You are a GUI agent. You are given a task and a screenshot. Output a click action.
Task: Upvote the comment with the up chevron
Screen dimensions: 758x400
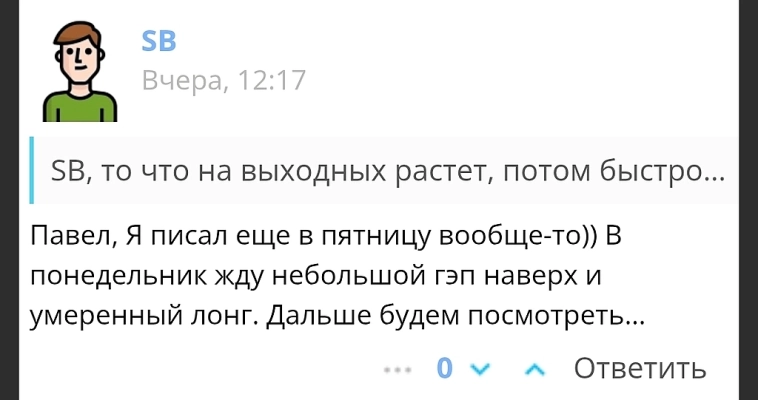pyautogui.click(x=537, y=369)
